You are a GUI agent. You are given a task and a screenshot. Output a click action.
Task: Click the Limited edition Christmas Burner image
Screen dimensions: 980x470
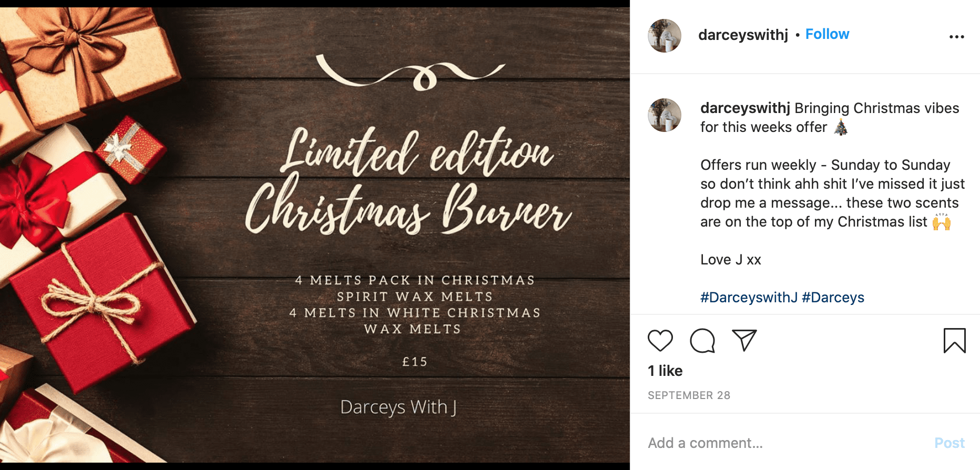coord(315,235)
